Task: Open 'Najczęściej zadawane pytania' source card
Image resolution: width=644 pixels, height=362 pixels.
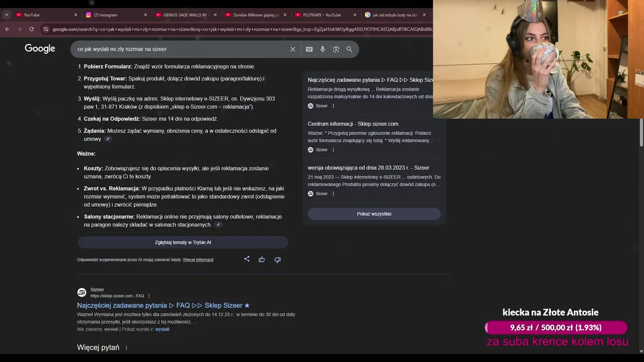Action: pos(371,80)
